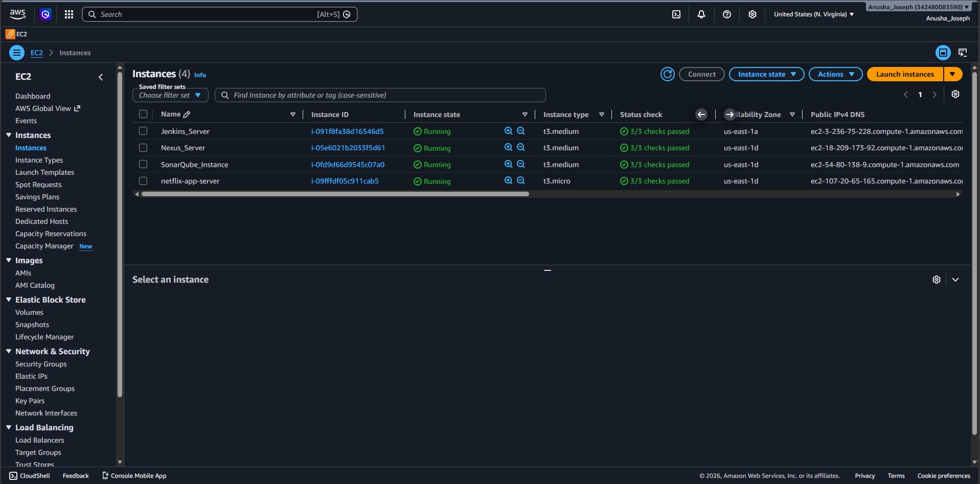Open Load Balancers in sidebar
This screenshot has height=484, width=980.
pyautogui.click(x=40, y=440)
